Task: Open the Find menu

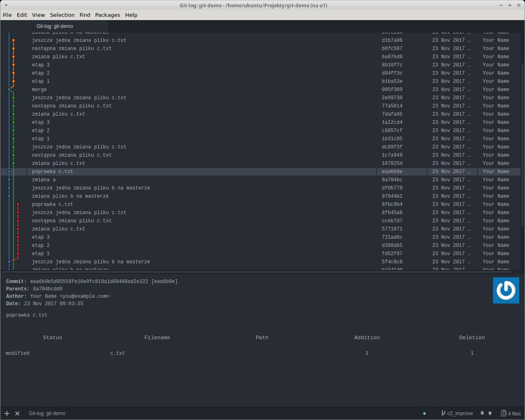Action: click(x=85, y=15)
